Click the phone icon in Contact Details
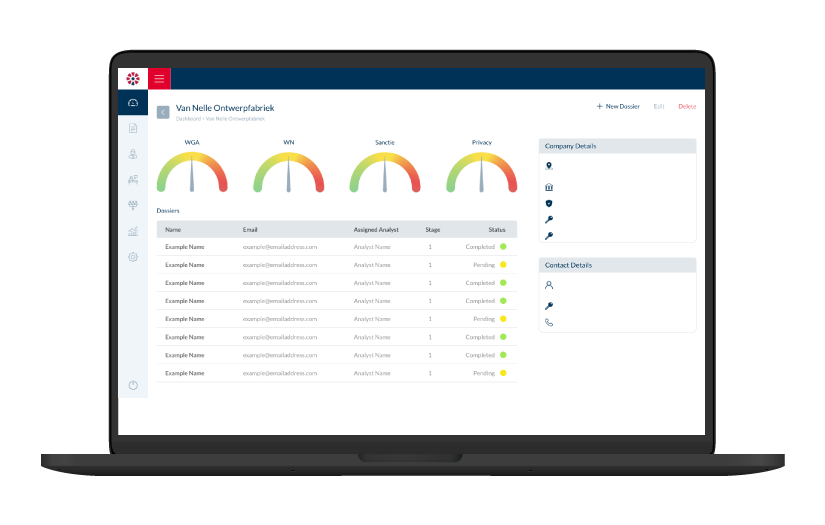This screenshot has height=525, width=825. [x=549, y=322]
